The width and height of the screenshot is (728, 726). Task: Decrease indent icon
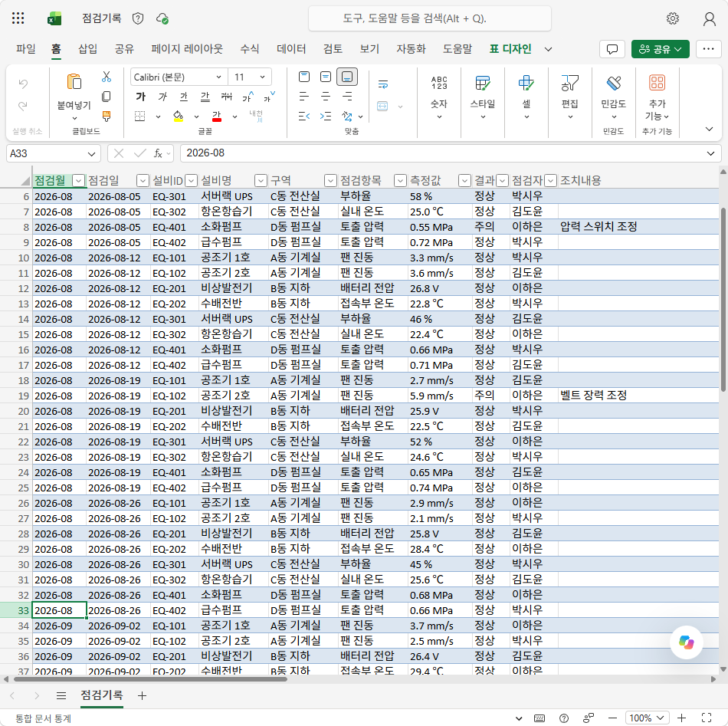click(303, 116)
